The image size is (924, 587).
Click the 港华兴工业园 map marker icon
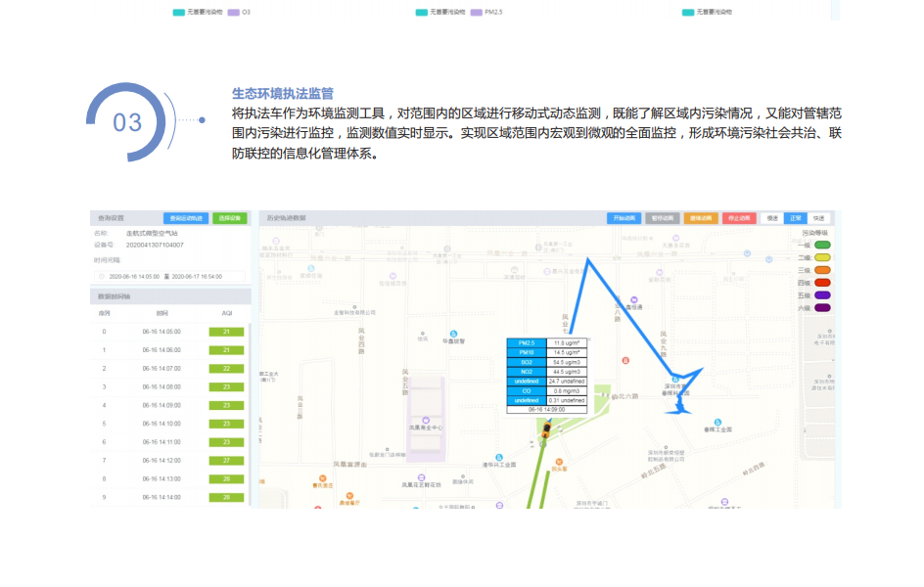click(498, 458)
